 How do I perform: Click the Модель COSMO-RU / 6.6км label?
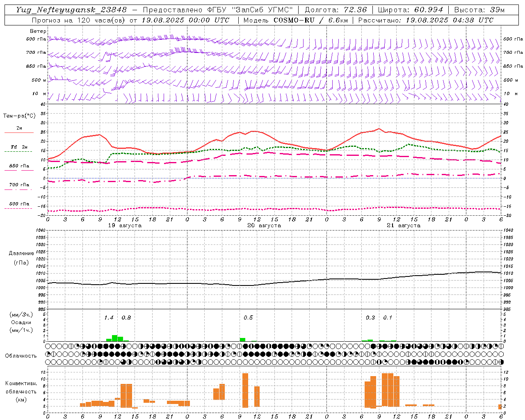(x=295, y=20)
